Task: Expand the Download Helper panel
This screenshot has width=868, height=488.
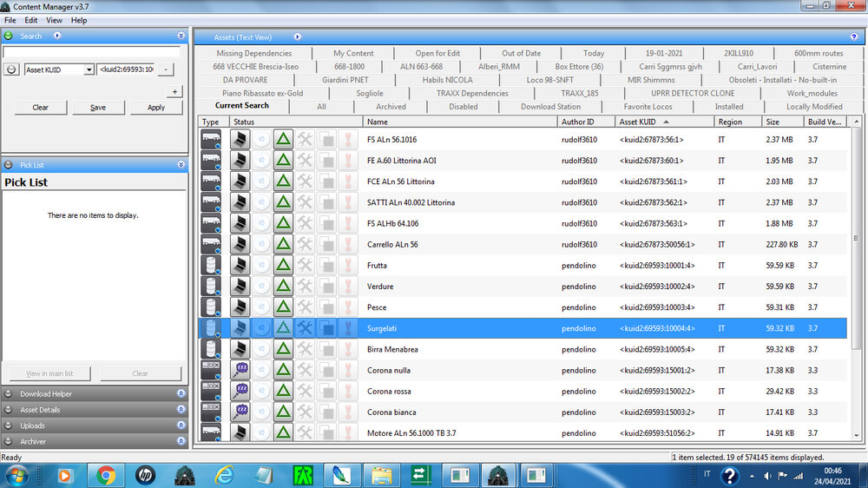Action: tap(181, 394)
